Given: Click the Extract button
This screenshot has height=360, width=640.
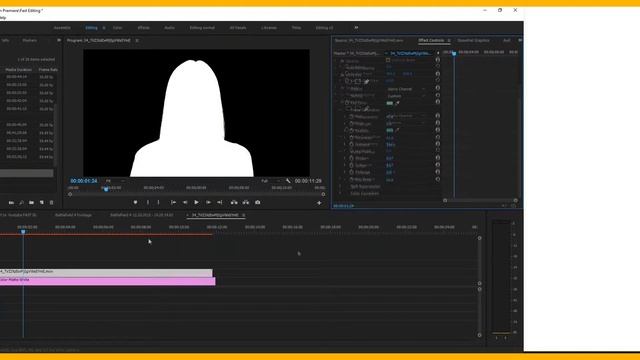Looking at the screenshot, I should click(x=246, y=202).
